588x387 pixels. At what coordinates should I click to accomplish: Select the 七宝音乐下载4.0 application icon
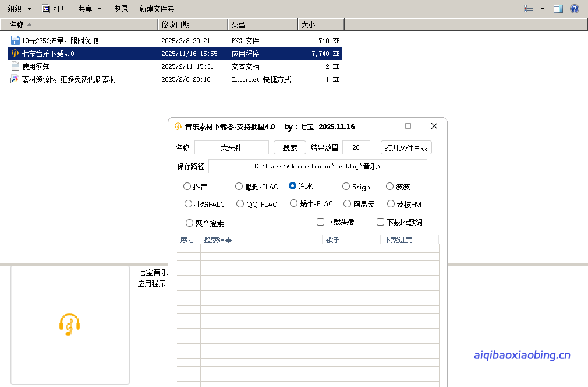click(x=15, y=53)
